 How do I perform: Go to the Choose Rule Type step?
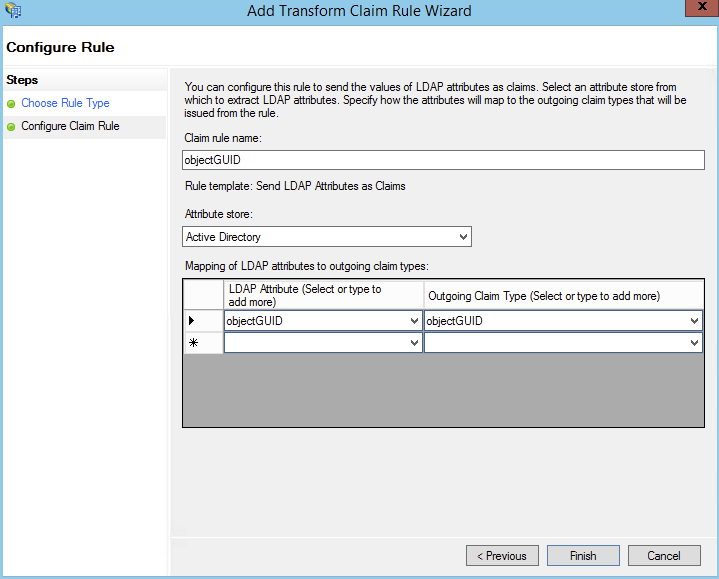pos(65,103)
